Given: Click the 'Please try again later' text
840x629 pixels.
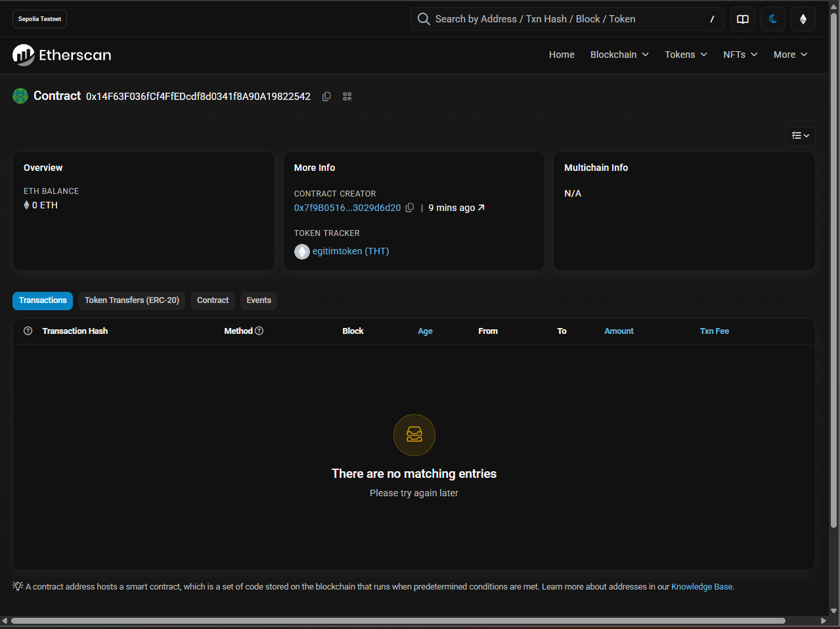Looking at the screenshot, I should (x=414, y=493).
